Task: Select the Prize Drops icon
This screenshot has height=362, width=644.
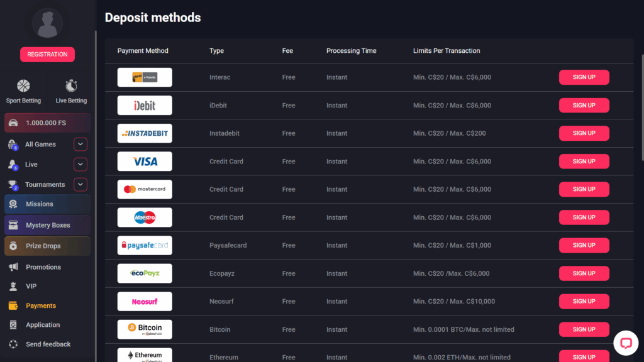Action: click(x=14, y=246)
